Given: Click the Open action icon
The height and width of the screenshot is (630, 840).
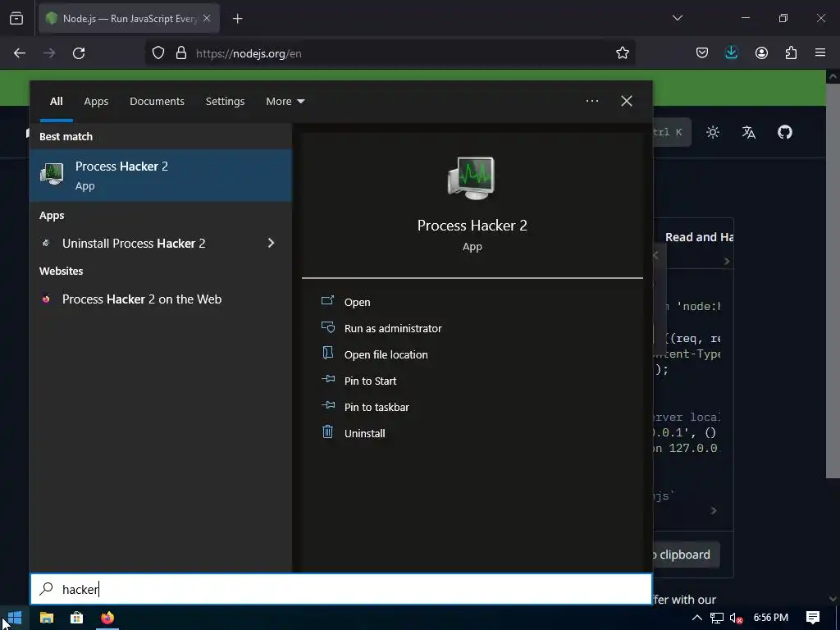Looking at the screenshot, I should [x=327, y=301].
